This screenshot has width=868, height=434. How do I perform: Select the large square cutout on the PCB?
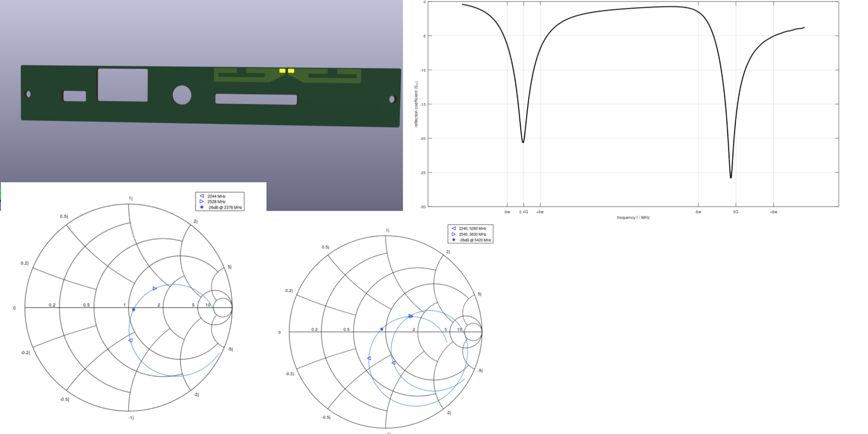point(123,85)
